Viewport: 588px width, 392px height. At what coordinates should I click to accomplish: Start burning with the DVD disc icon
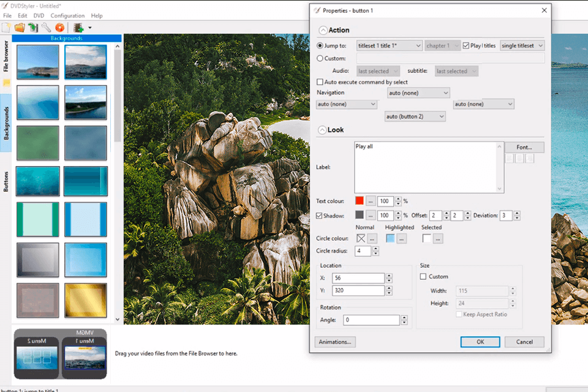click(x=59, y=28)
